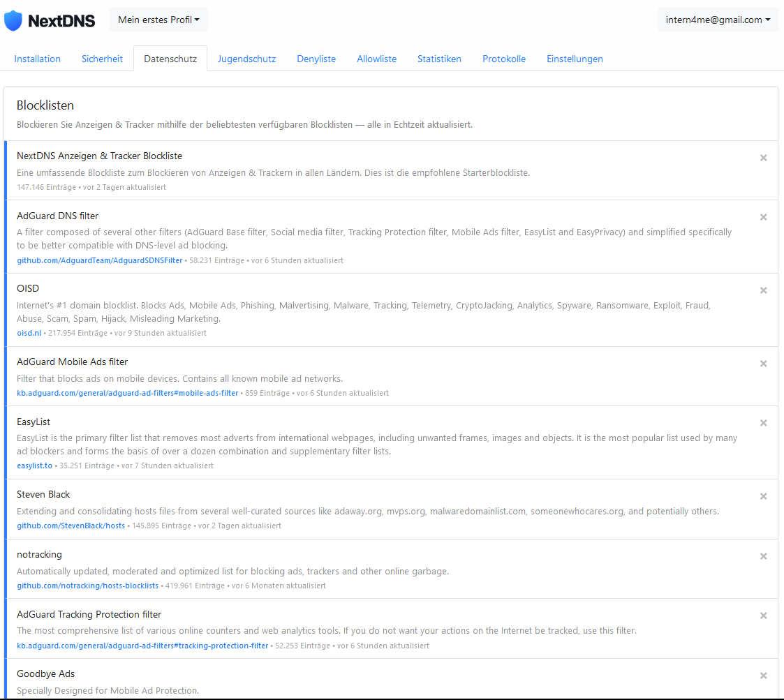
Task: Open the tracking-protection-filter knowledge base link
Action: point(142,646)
